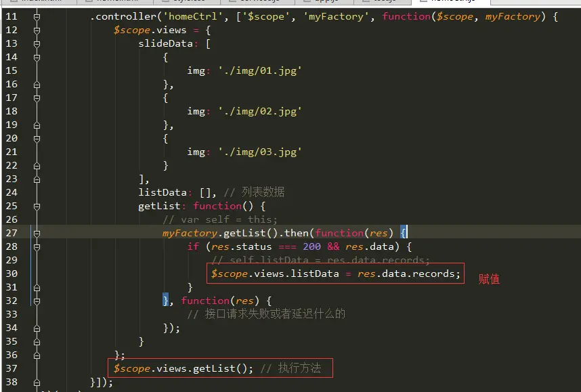Select line number 11 in the gutter

[12, 17]
